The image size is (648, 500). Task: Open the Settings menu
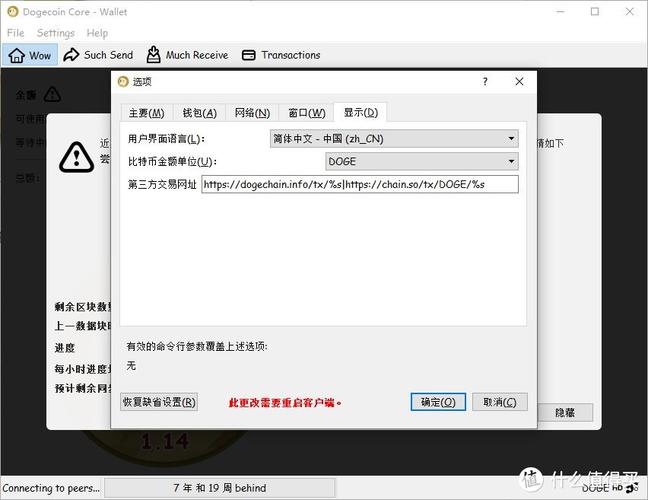coord(56,33)
